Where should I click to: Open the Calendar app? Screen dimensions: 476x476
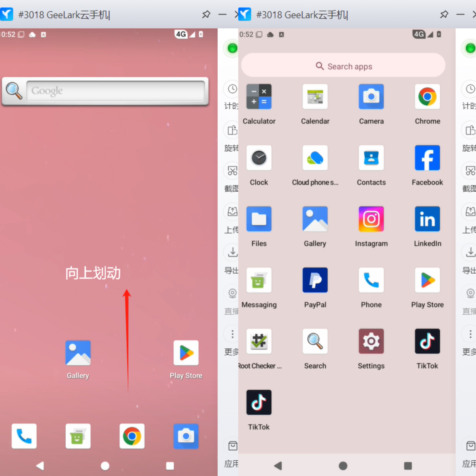(x=315, y=97)
